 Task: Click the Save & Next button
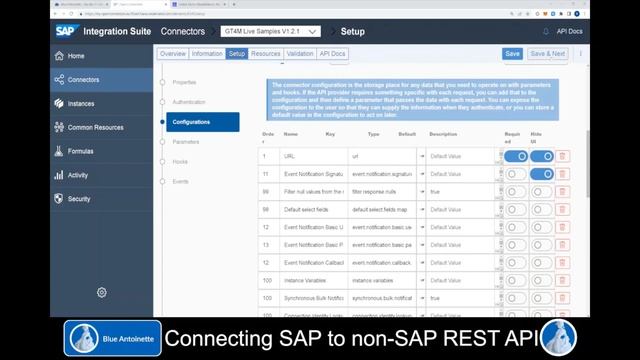click(x=547, y=53)
